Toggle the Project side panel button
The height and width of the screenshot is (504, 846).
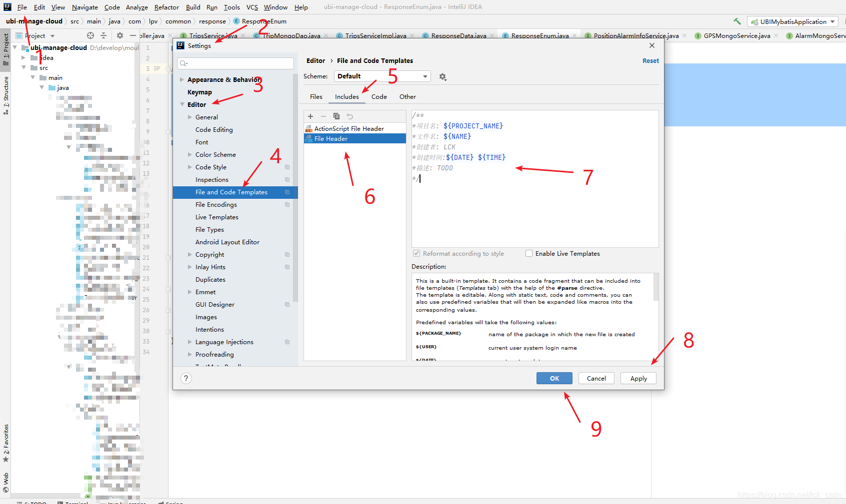[x=6, y=49]
